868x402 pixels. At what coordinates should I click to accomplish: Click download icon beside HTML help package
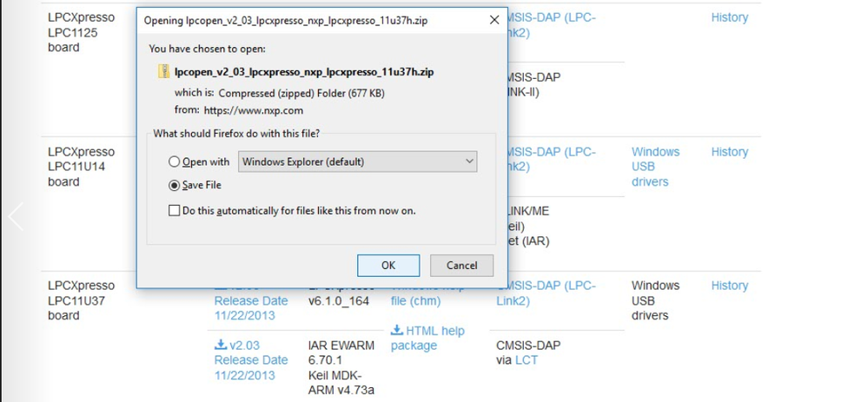click(x=397, y=330)
